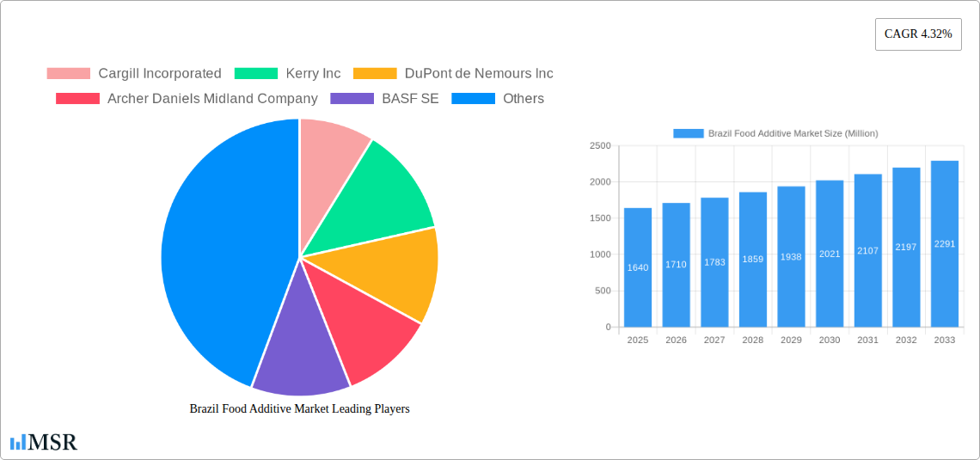Viewport: 980px width, 460px height.
Task: Toggle the BASF SE legend swatch
Action: tap(352, 99)
